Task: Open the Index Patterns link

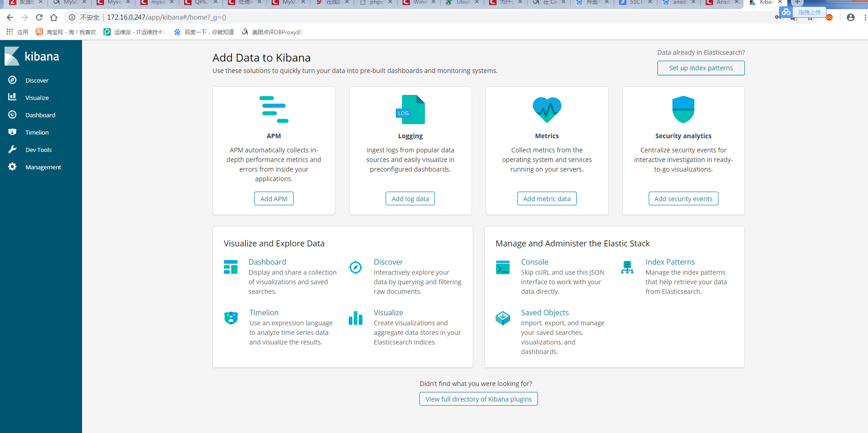Action: (x=670, y=262)
